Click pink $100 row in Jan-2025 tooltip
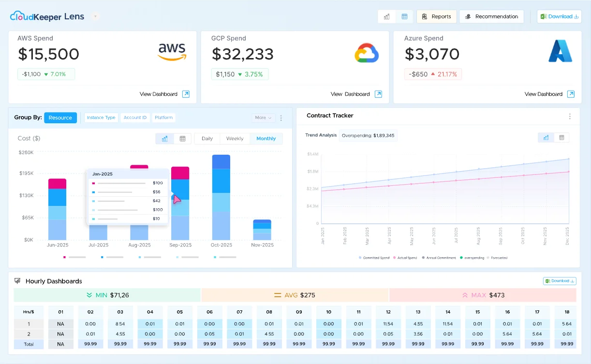The height and width of the screenshot is (364, 591). tap(127, 183)
